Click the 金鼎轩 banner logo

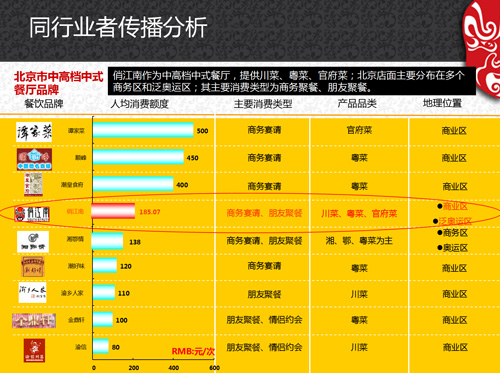click(x=34, y=321)
